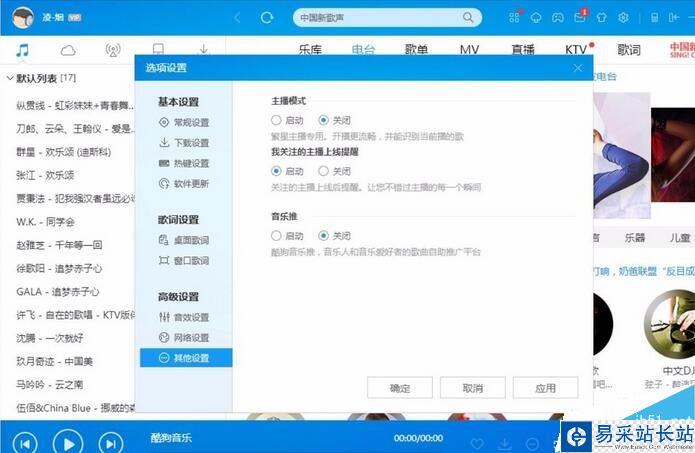Click the refresh icon in header
The image size is (695, 453).
266,18
